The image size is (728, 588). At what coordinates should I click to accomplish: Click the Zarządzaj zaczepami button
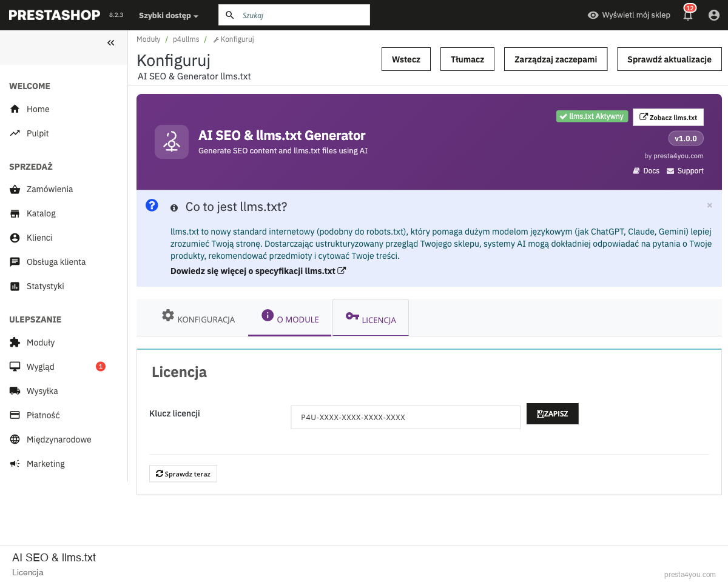pos(556,59)
